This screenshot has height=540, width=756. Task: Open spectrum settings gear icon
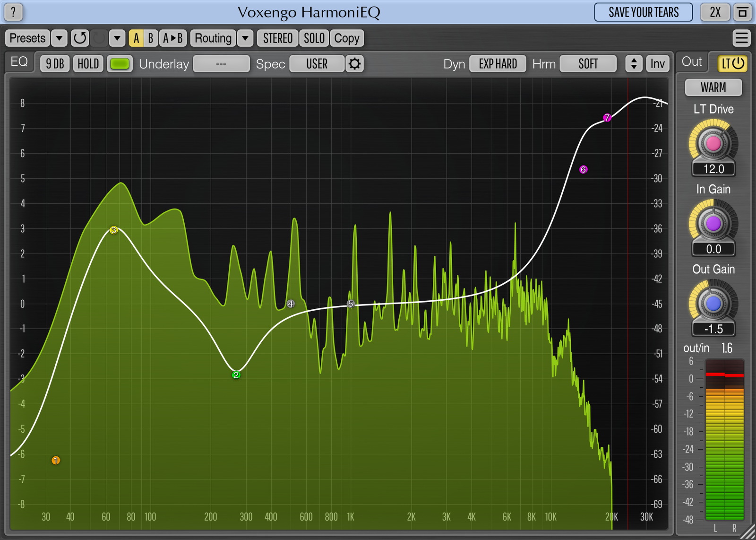click(x=354, y=64)
